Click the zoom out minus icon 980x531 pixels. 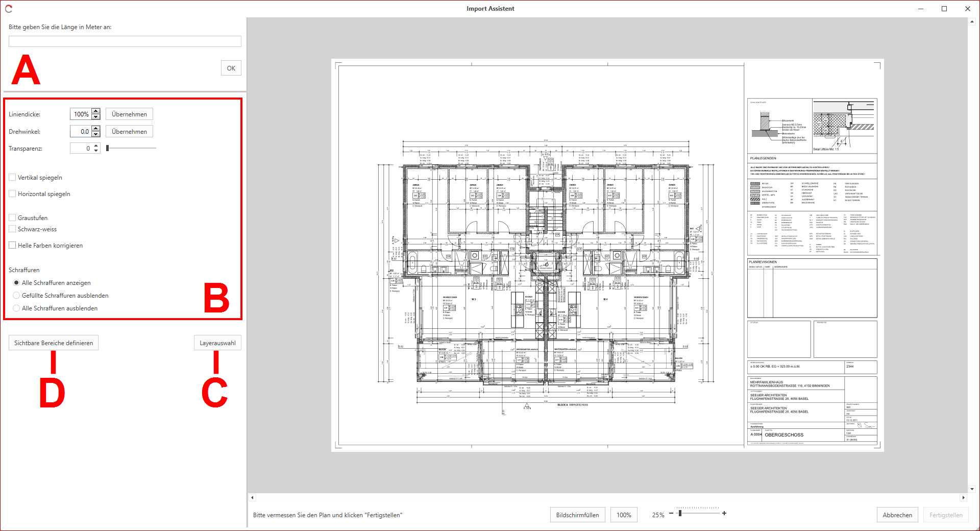click(671, 514)
